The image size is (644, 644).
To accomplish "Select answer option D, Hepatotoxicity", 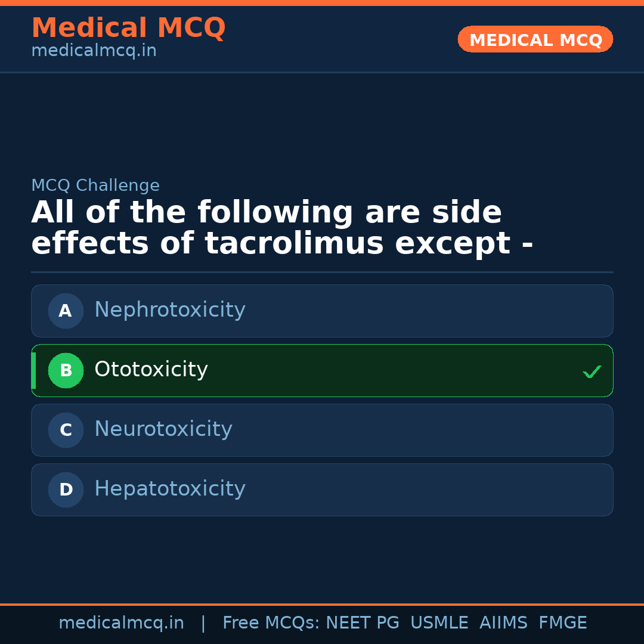I will 322,490.
